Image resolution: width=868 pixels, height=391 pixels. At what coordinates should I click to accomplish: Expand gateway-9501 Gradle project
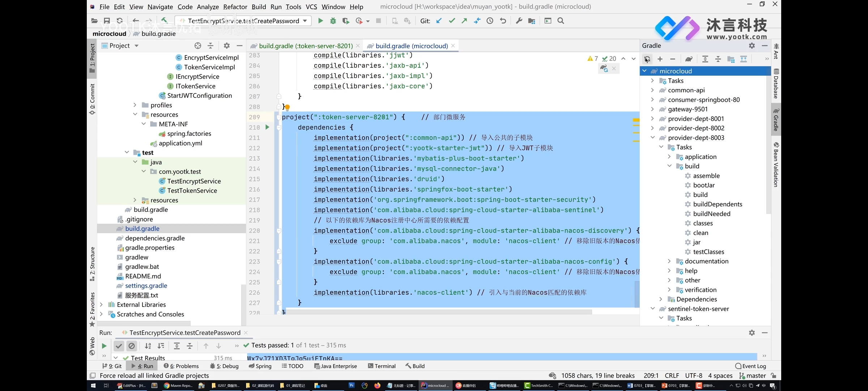652,109
